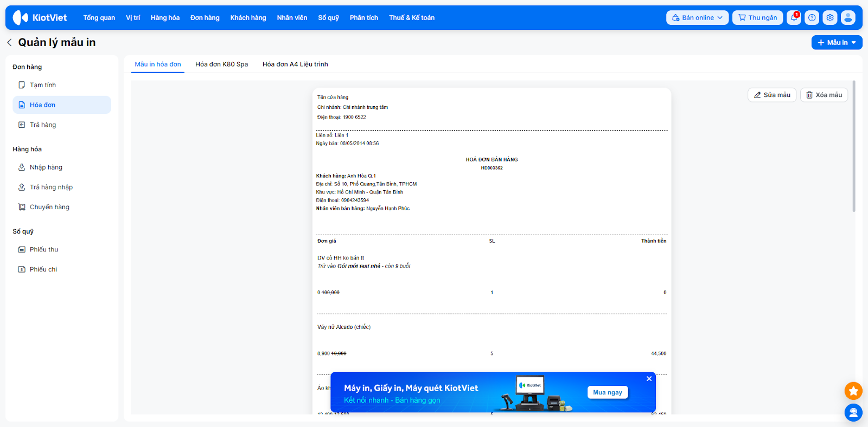Switch to the Hóa đơn A4 Liệu trình tab
The width and height of the screenshot is (868, 427).
(x=295, y=64)
